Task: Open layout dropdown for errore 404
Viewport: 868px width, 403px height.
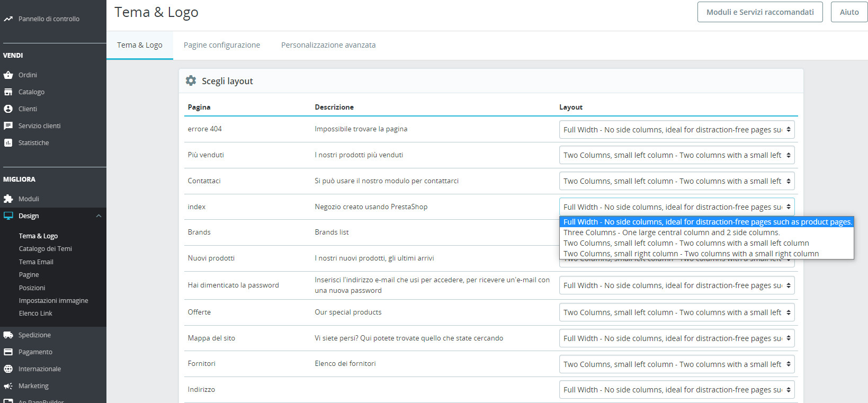Action: click(676, 130)
